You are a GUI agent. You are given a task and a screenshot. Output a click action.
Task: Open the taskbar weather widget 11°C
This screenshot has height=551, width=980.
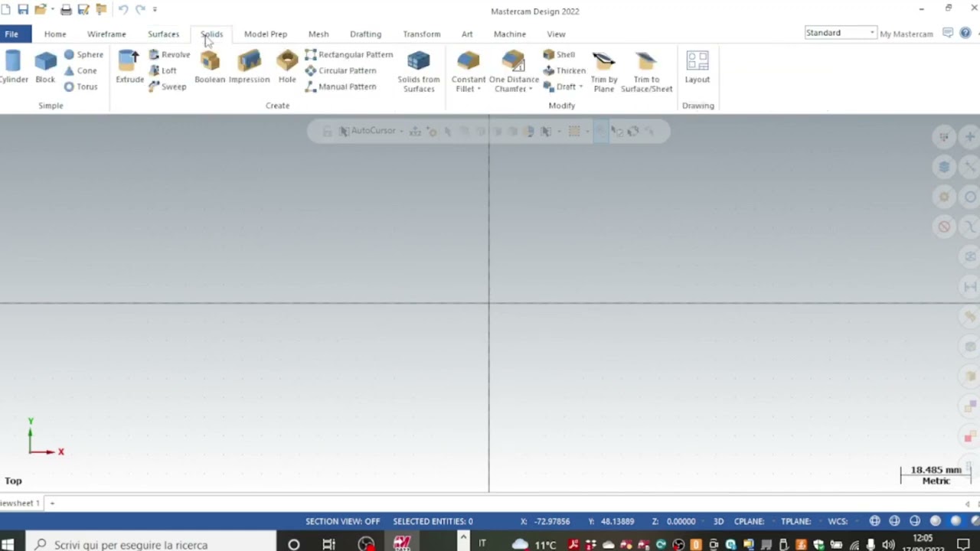point(534,544)
